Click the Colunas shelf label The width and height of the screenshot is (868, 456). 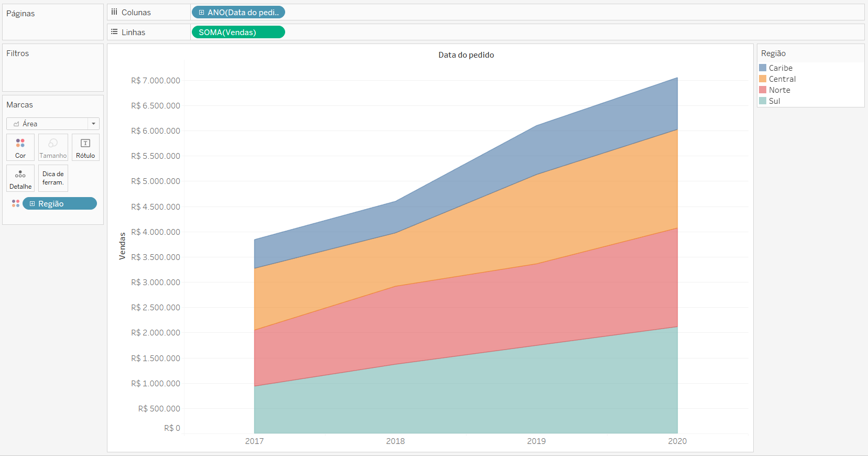(136, 13)
